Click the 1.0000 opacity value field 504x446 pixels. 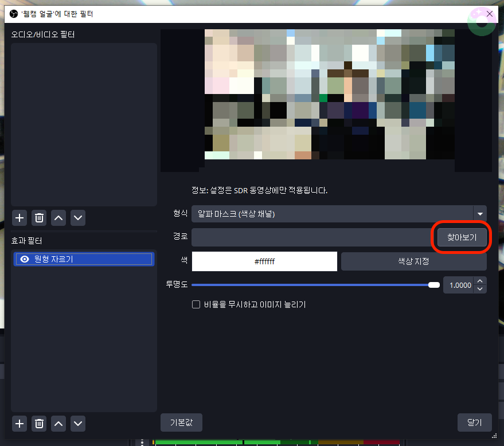[459, 285]
